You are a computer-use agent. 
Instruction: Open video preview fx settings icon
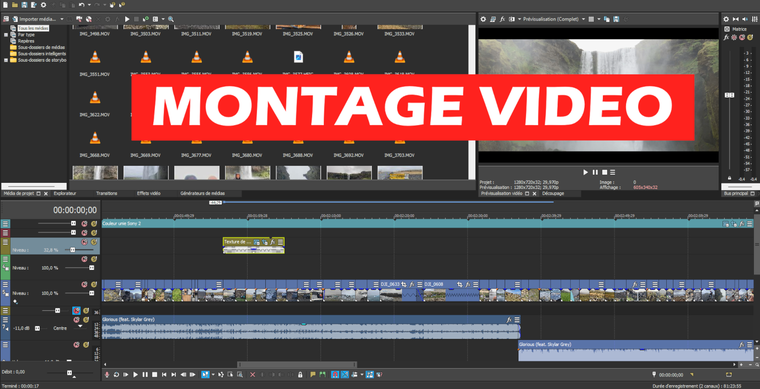coord(502,19)
